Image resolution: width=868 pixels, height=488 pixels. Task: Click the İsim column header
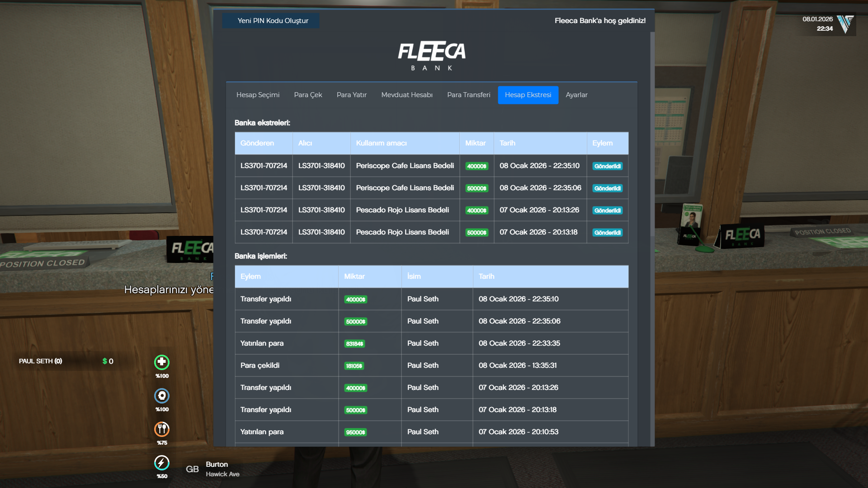[x=437, y=277]
